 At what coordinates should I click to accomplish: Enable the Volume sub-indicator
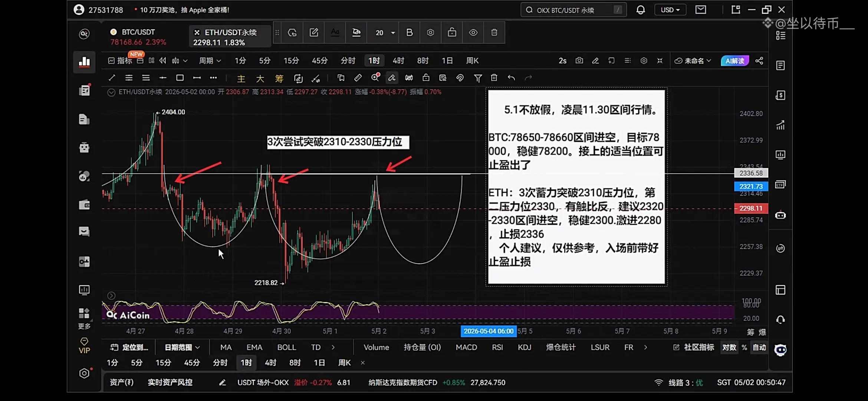pos(376,347)
